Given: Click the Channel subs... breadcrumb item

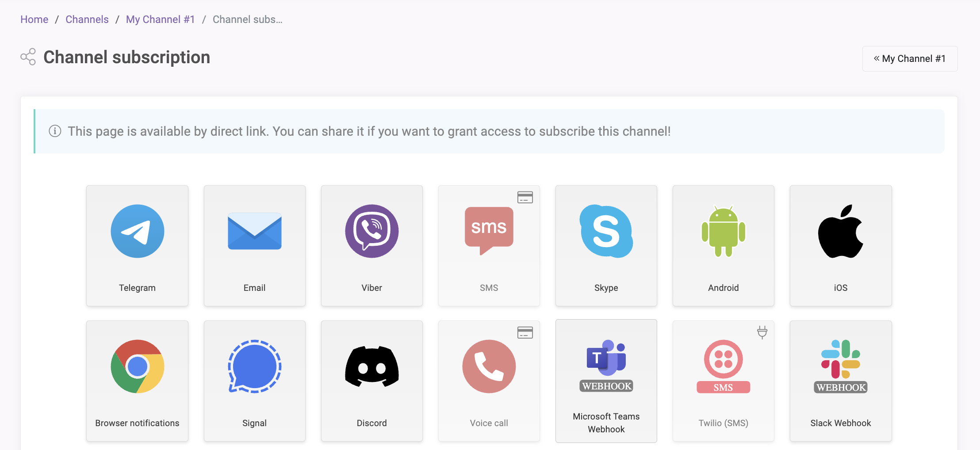Looking at the screenshot, I should point(248,19).
